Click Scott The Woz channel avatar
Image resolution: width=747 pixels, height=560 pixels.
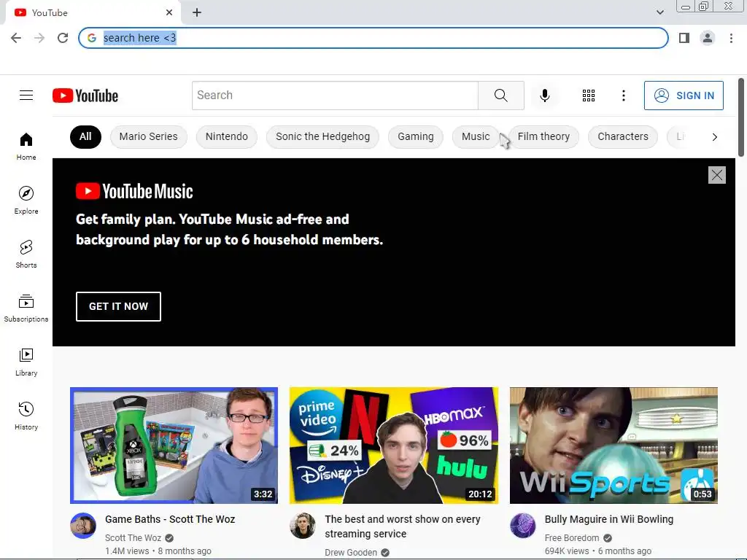pyautogui.click(x=83, y=526)
